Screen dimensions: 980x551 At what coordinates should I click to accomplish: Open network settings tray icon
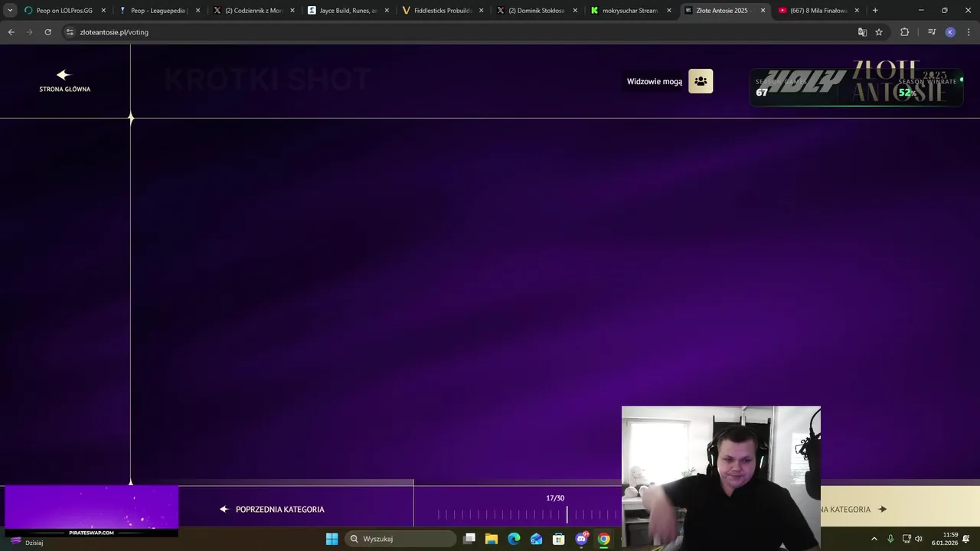[x=906, y=539]
